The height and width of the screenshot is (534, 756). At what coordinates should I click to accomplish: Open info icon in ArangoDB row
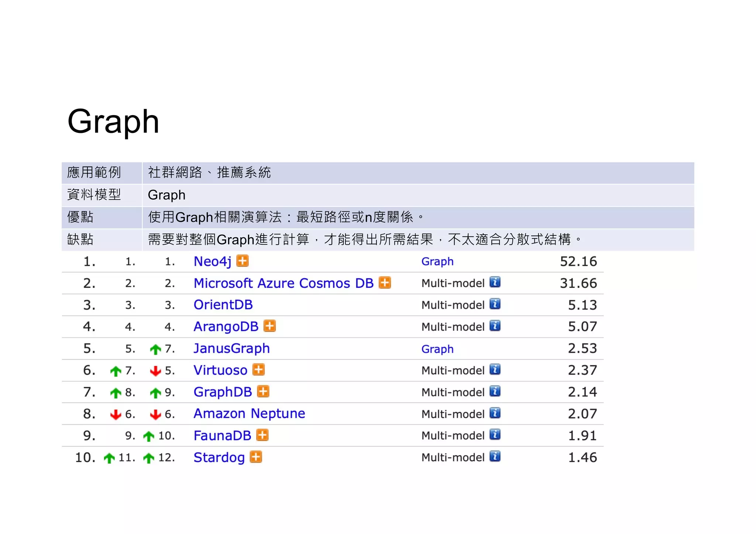coord(495,326)
